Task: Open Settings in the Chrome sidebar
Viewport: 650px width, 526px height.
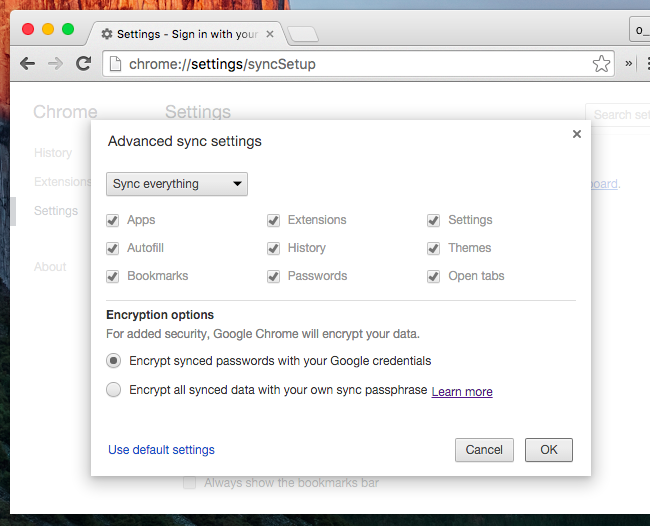Action: pos(56,211)
